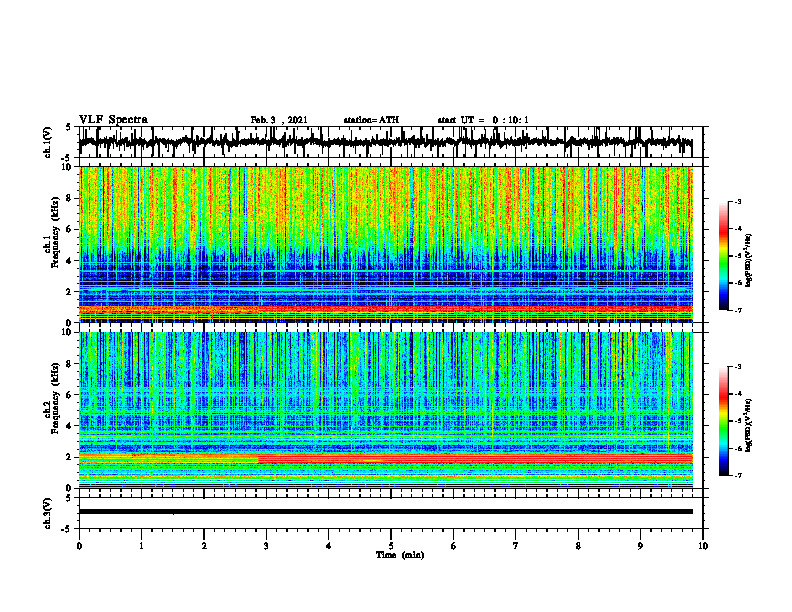Click the log(PSD) label beside ch.2 color bar
792x612 pixels.
749,425
